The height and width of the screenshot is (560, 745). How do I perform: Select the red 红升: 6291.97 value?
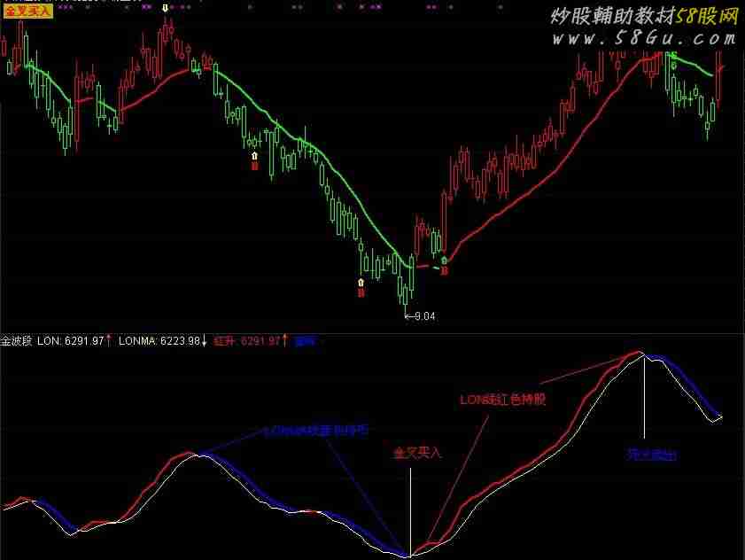click(247, 341)
